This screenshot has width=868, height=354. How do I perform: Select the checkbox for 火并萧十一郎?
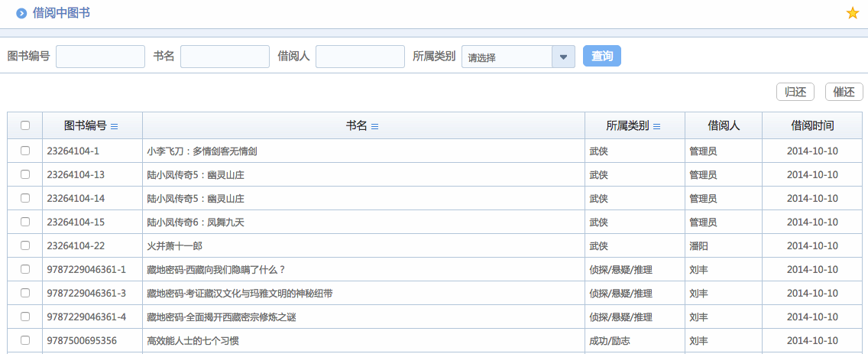[25, 245]
